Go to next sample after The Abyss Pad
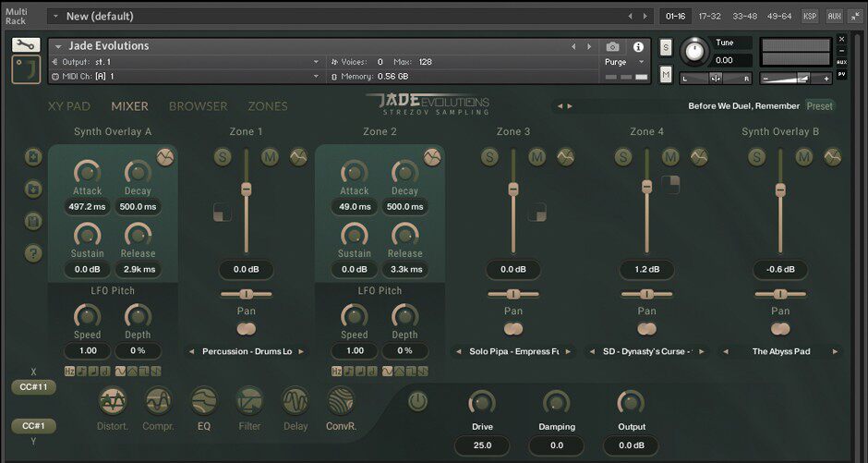Screen dimensions: 868x463 click(x=835, y=352)
